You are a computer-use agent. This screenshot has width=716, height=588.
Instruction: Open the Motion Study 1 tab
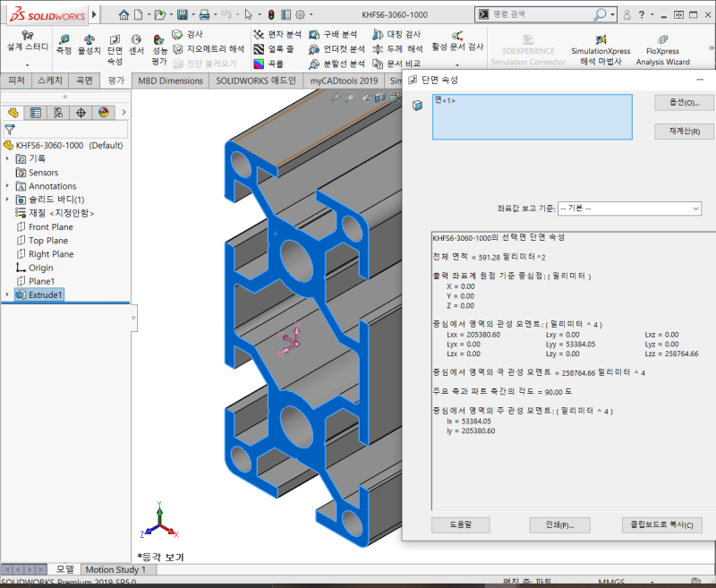pos(117,569)
